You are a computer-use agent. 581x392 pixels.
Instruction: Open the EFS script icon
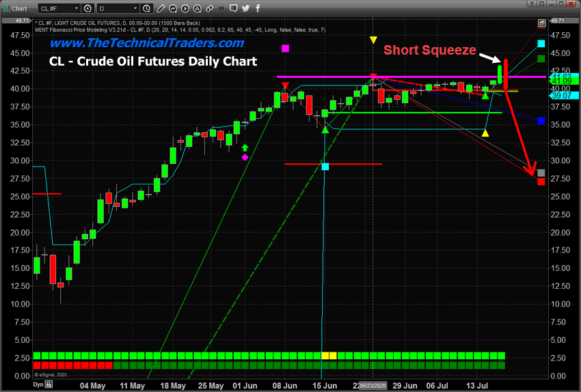[221, 8]
